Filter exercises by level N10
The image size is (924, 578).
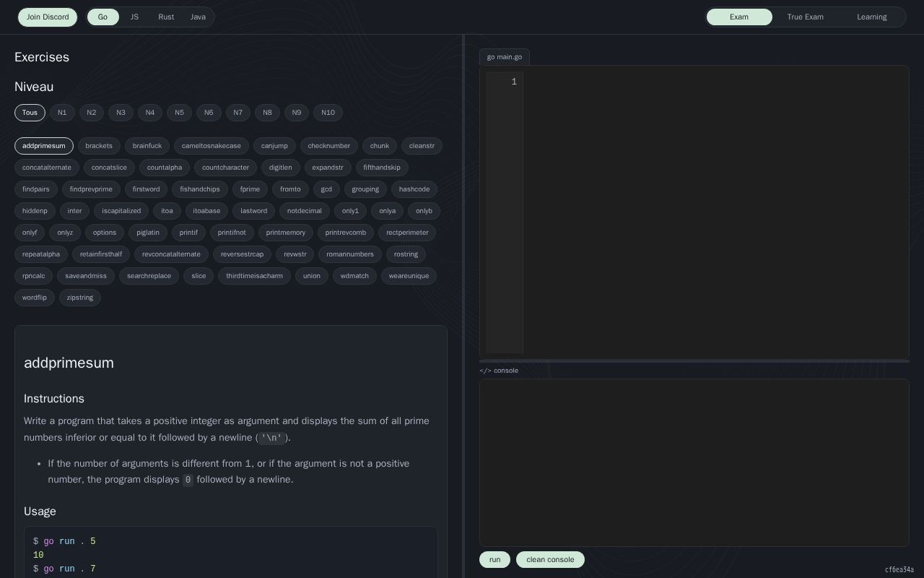click(x=328, y=113)
